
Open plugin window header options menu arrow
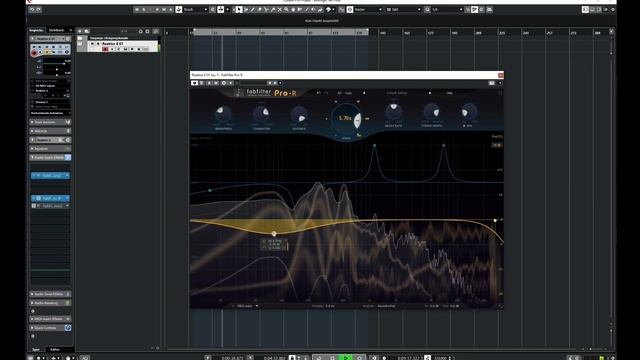500,83
